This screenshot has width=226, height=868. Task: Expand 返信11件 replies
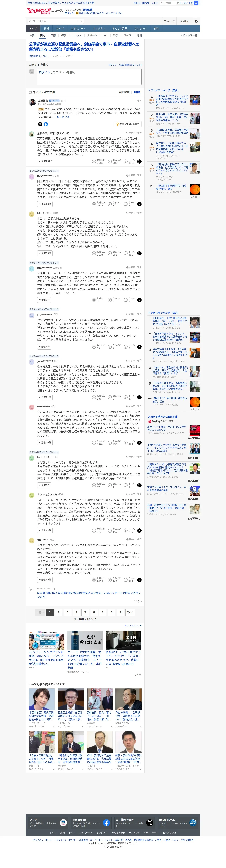pos(45,398)
